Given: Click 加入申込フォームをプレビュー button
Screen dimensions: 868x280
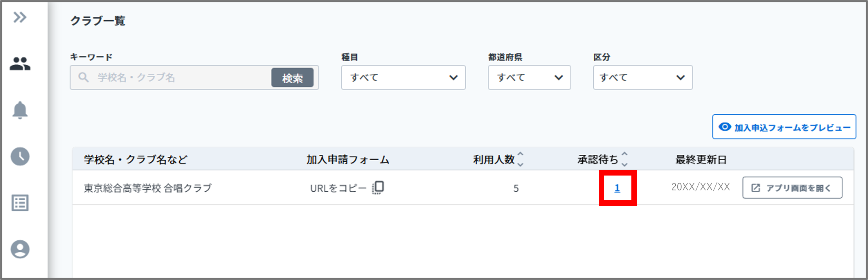Looking at the screenshot, I should pos(784,127).
